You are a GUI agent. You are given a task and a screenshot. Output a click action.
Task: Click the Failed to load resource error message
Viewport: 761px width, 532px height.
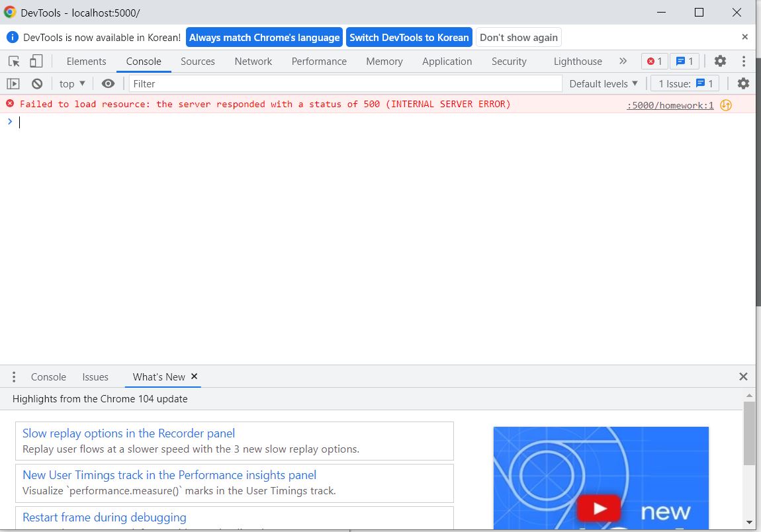point(265,104)
